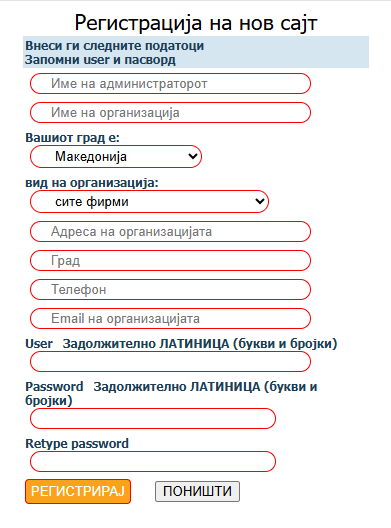Select the 'Адреса на организацијата' field
Screen dimensions: 391x528
(x=170, y=232)
